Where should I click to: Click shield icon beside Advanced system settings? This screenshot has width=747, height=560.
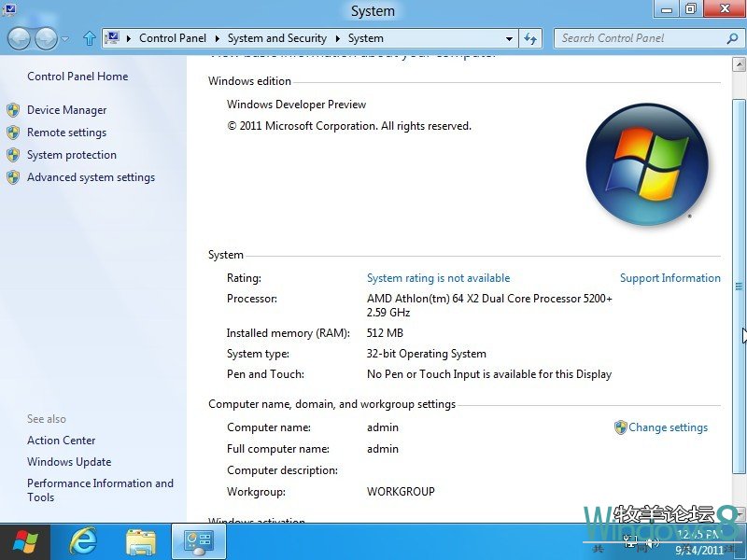(x=13, y=177)
